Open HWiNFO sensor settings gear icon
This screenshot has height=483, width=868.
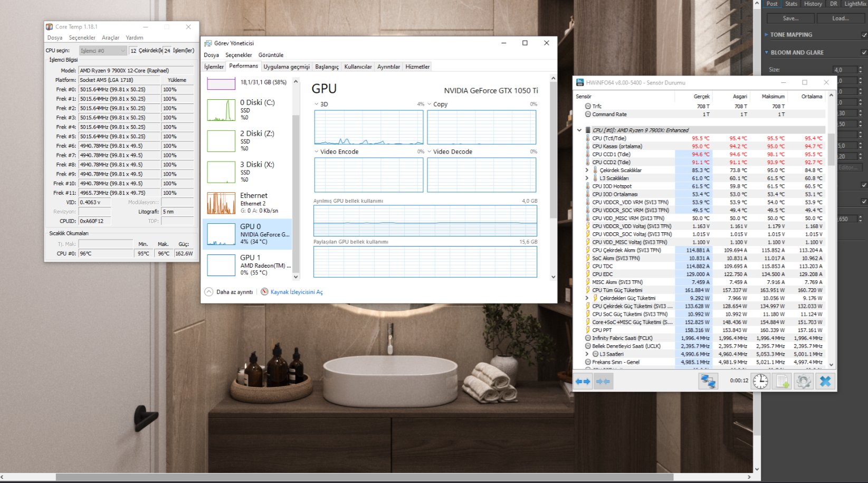tap(804, 381)
